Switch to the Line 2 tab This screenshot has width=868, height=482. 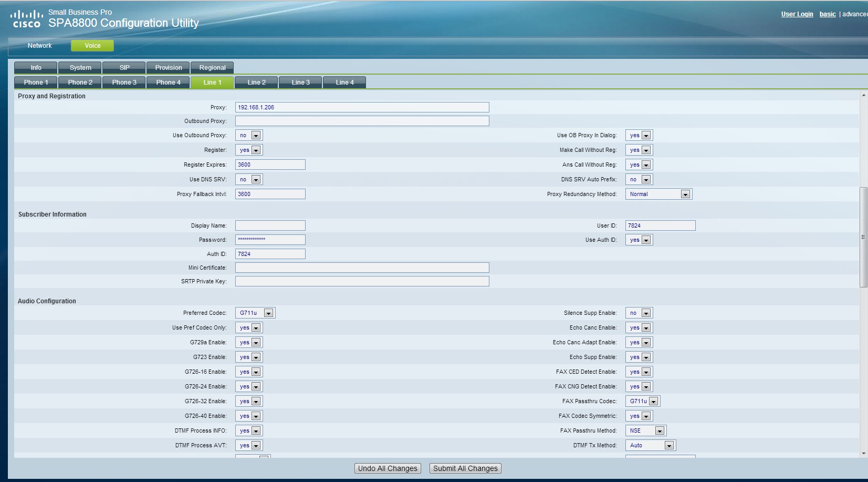click(x=256, y=83)
